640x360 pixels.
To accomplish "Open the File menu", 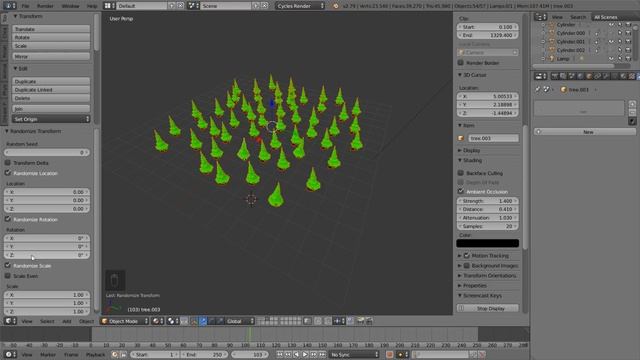I will (25, 6).
